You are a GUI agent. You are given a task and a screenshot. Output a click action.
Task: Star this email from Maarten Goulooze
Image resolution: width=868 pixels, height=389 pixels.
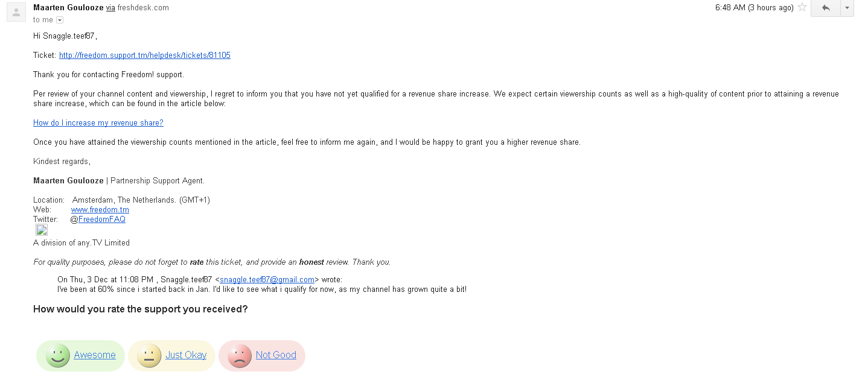coord(802,8)
